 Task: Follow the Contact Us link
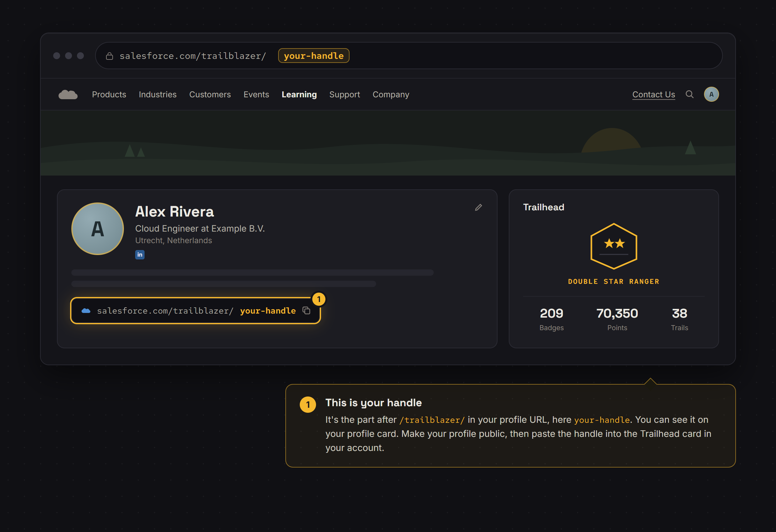[653, 95]
